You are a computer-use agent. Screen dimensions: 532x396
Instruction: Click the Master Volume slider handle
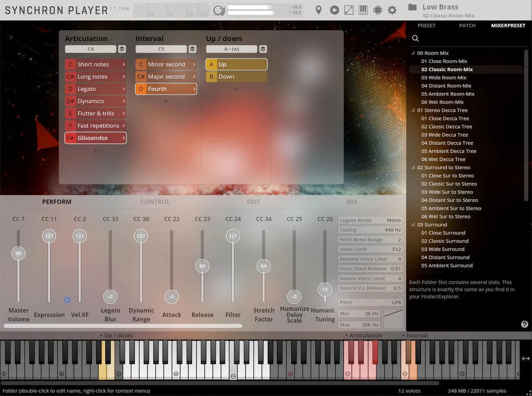click(18, 254)
